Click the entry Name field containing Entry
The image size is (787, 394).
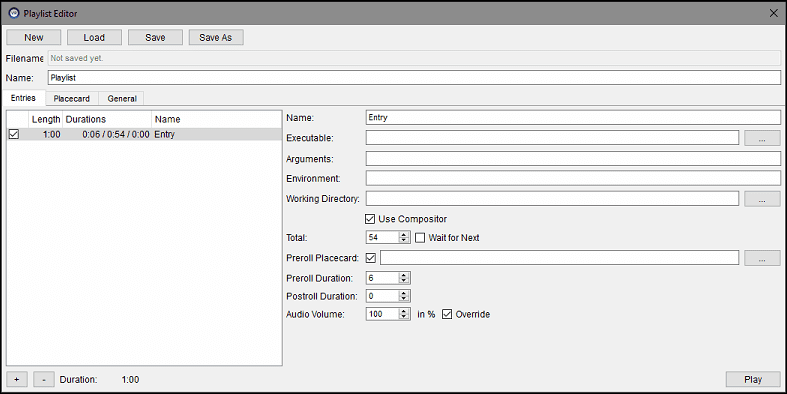point(573,117)
